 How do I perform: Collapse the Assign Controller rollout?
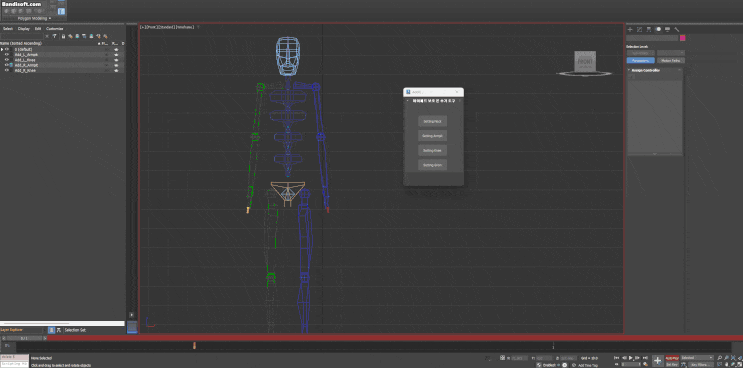pos(629,70)
